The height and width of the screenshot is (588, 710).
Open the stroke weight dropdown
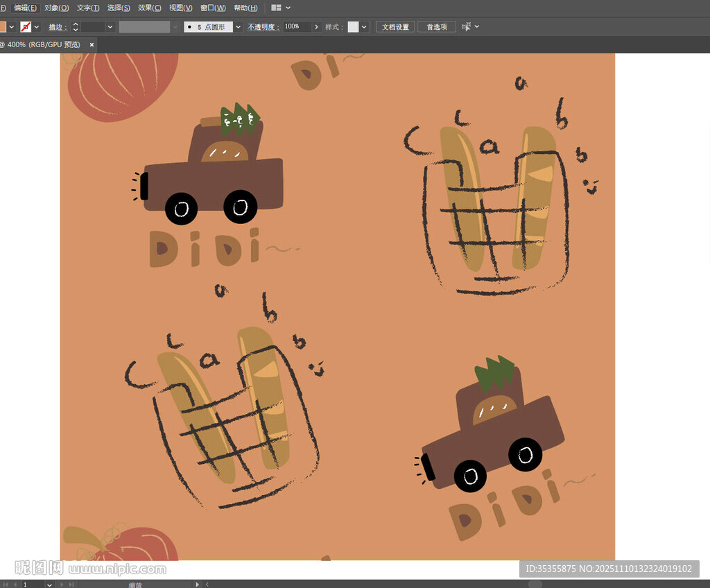pos(110,27)
